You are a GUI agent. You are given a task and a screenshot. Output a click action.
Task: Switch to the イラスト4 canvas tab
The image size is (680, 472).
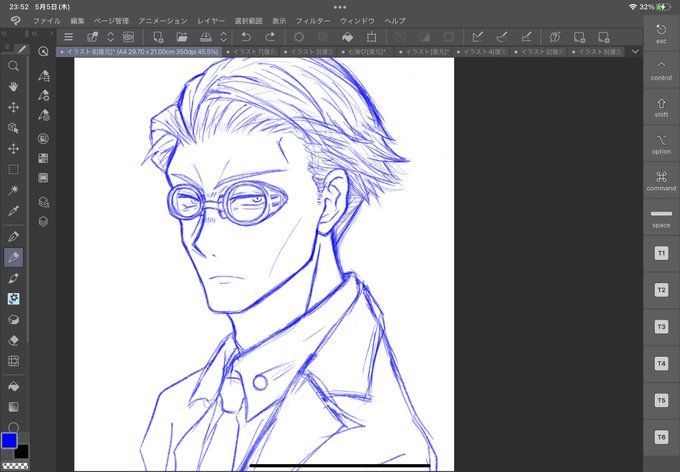[x=481, y=52]
